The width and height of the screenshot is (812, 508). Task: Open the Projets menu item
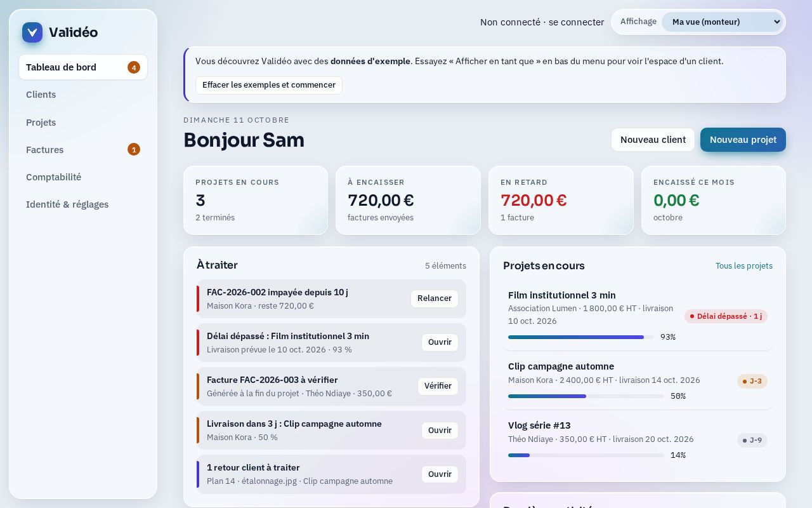83,123
